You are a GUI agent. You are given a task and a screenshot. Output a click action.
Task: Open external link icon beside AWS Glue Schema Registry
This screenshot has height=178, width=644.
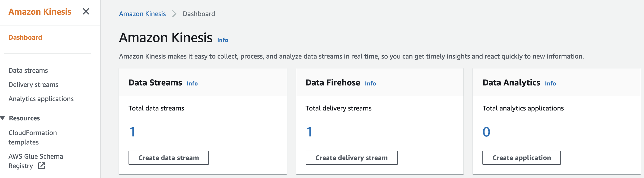pos(42,166)
